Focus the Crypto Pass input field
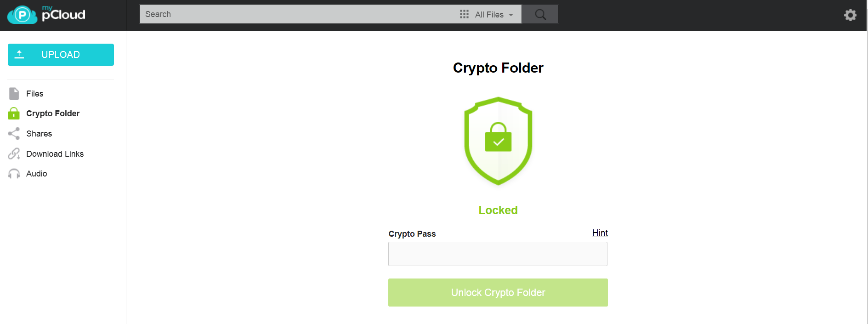 [x=498, y=254]
